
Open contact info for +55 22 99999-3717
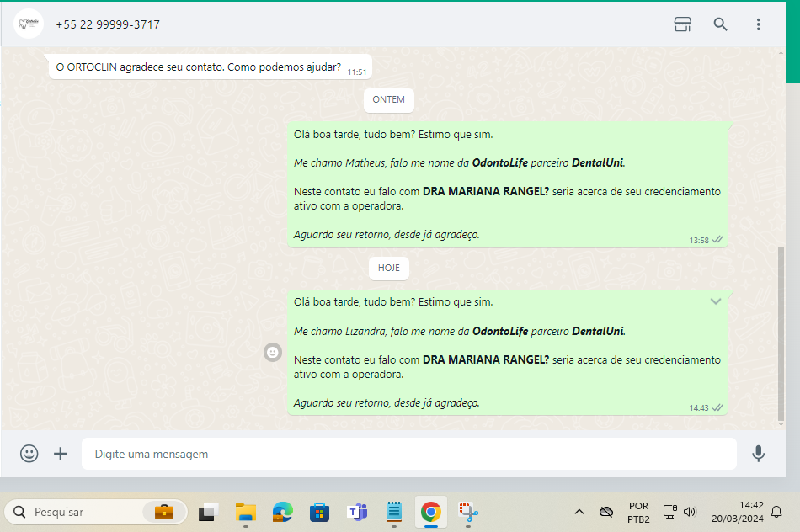(x=108, y=24)
